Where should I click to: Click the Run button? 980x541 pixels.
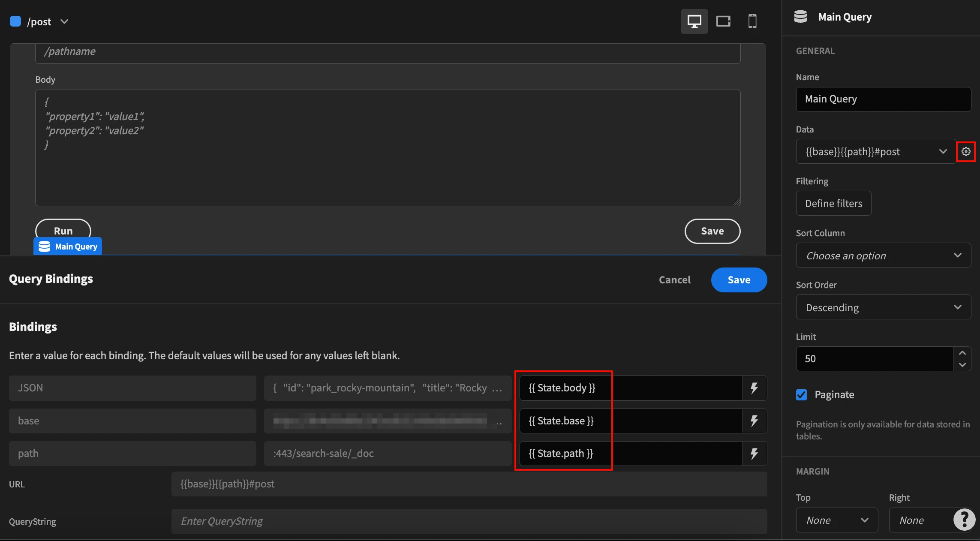click(x=63, y=231)
